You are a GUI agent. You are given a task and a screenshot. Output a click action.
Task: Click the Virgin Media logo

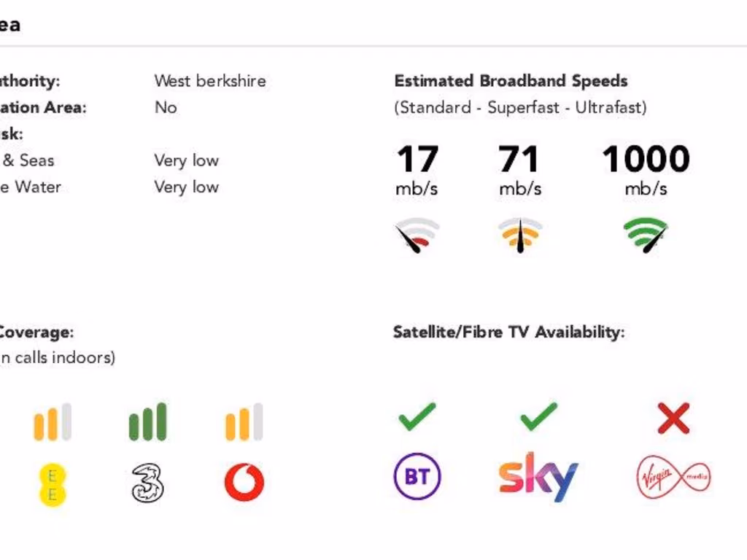tap(673, 478)
